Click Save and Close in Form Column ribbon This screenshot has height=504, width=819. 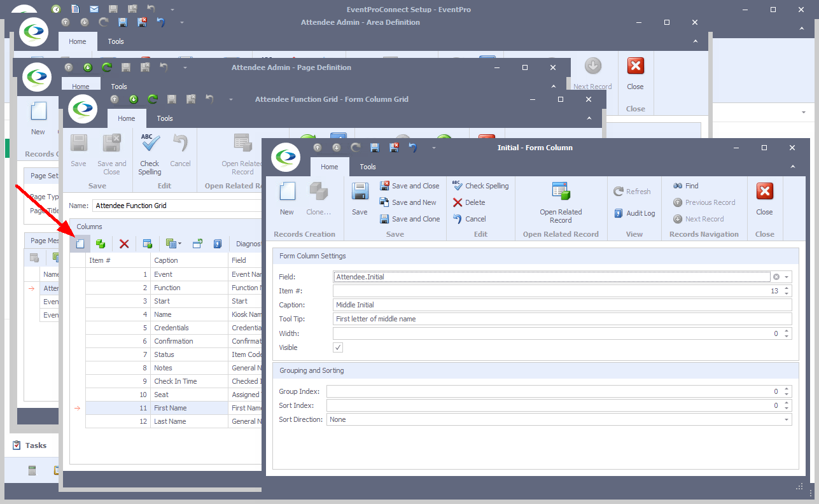(409, 186)
